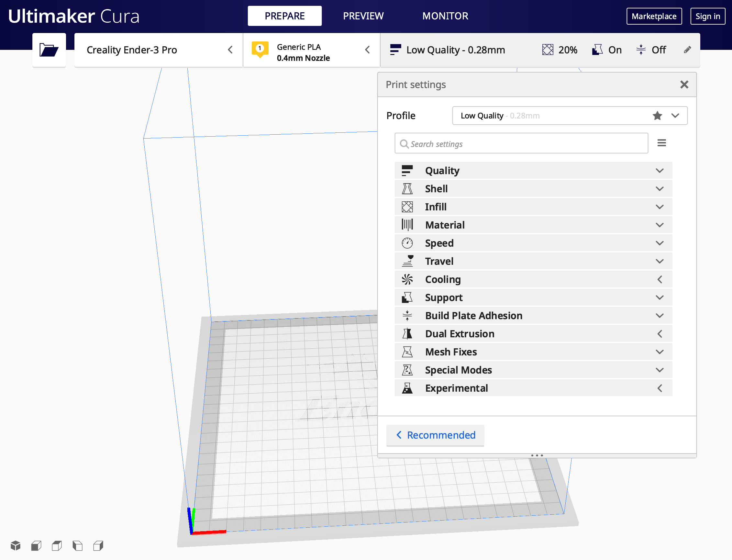Open file folder icon
The image size is (732, 560).
point(49,50)
